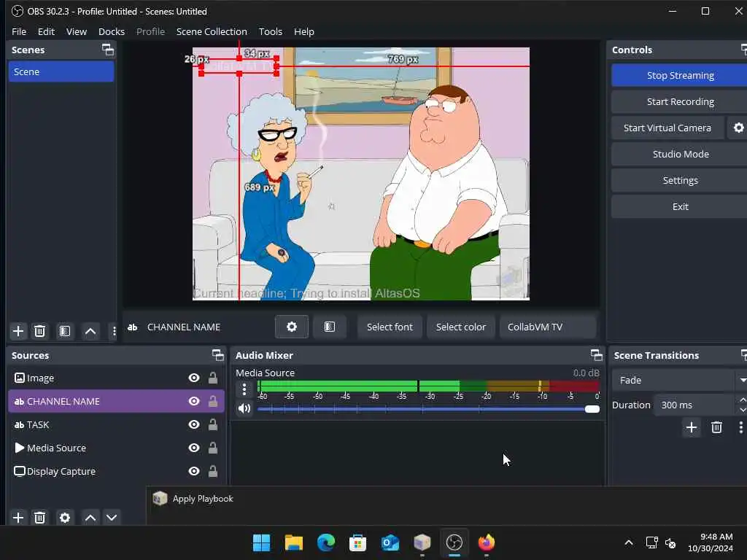747x560 pixels.
Task: Open OBS Settings
Action: tap(680, 180)
